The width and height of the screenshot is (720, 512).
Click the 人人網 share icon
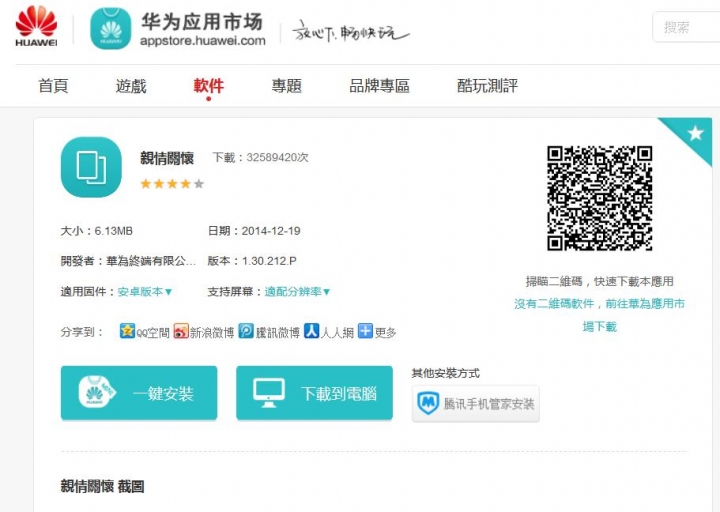tap(311, 331)
